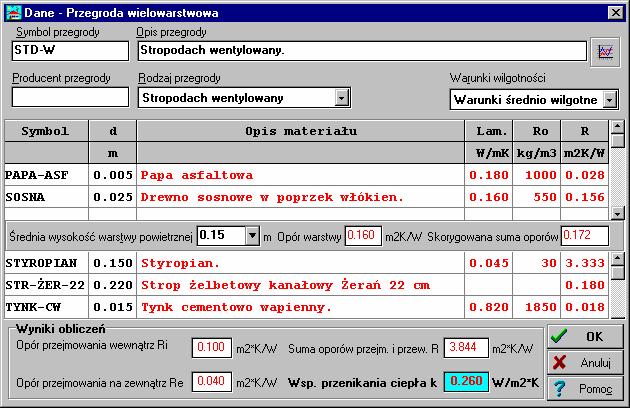Click lambda 0.180 in the Papa asfaltowa row
Screen dimensions: 630x408
(x=489, y=175)
